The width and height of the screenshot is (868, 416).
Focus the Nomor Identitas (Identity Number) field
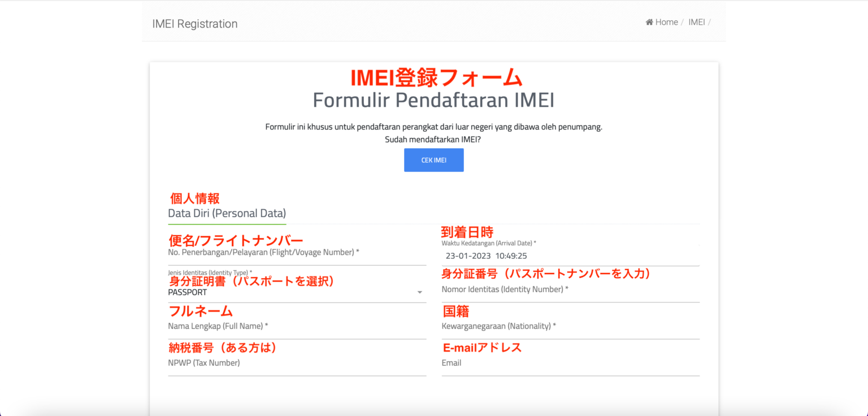[x=570, y=291]
